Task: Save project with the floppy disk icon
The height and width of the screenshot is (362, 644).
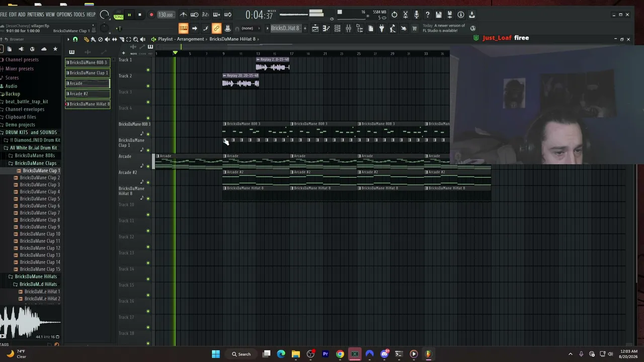Action: [439, 15]
